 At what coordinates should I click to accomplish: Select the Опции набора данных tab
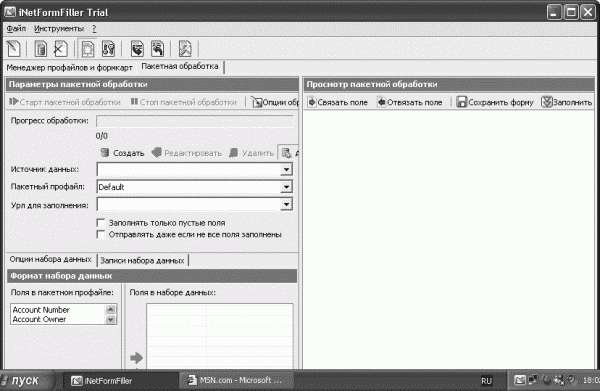(x=51, y=259)
